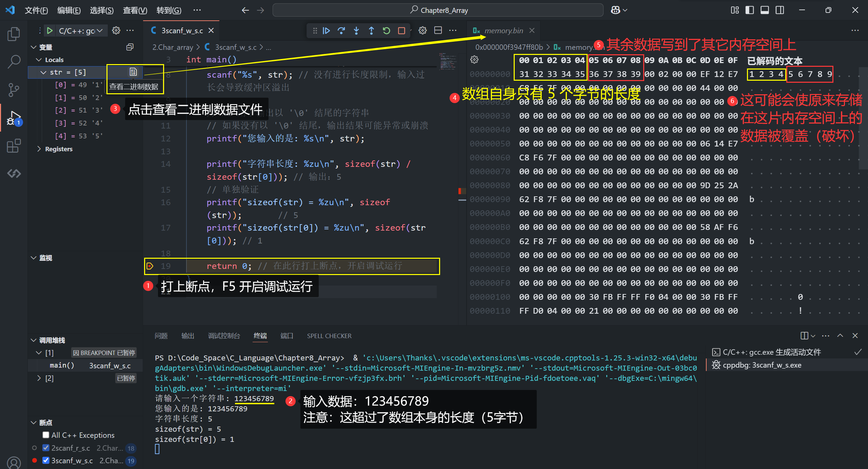Uncheck the 2scanf_r_s.c breakpoint

46,448
